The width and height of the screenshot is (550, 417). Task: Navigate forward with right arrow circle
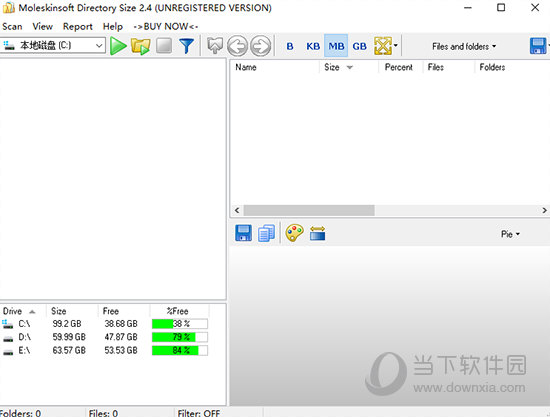[261, 46]
